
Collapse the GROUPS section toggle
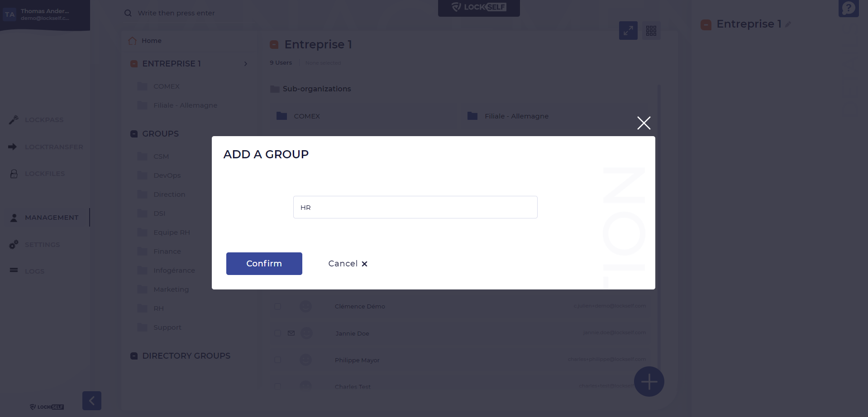(134, 134)
